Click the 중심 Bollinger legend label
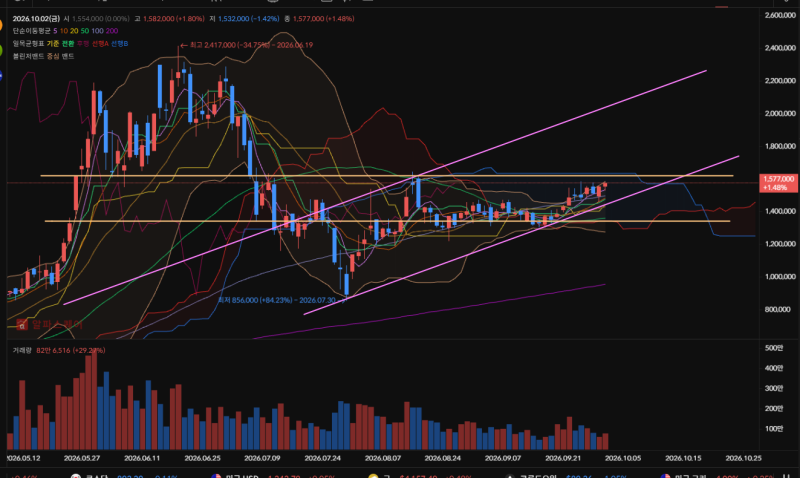Viewport: 800px width, 478px height. click(53, 57)
